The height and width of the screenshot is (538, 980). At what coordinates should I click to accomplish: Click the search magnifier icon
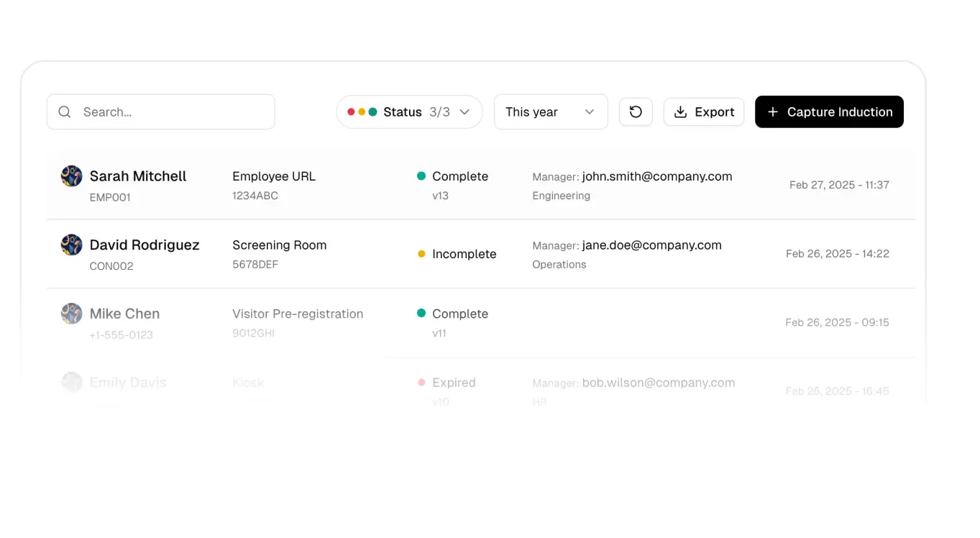65,111
